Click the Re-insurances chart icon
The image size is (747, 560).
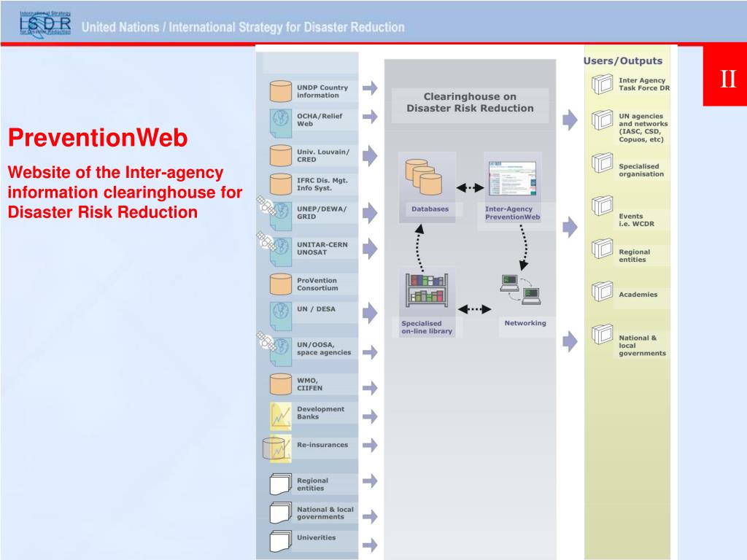[277, 448]
